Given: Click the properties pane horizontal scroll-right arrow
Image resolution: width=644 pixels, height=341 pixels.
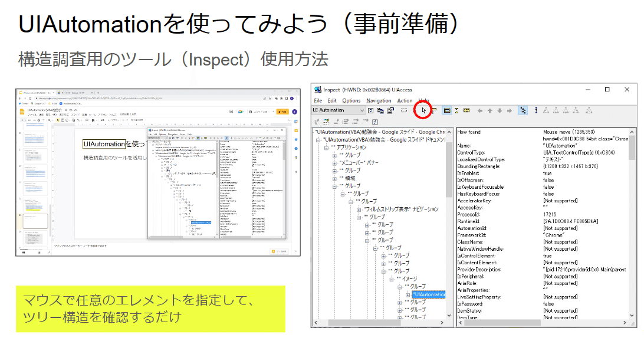Looking at the screenshot, I should pos(625,323).
